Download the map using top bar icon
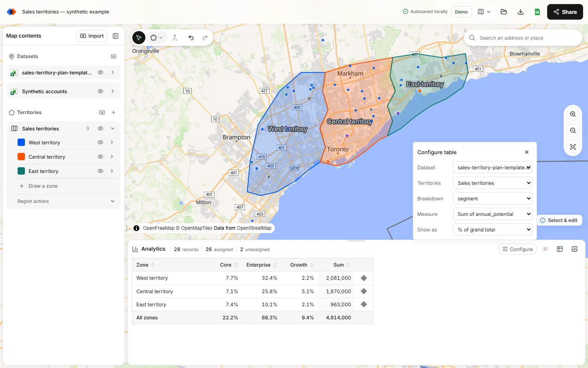 point(521,12)
